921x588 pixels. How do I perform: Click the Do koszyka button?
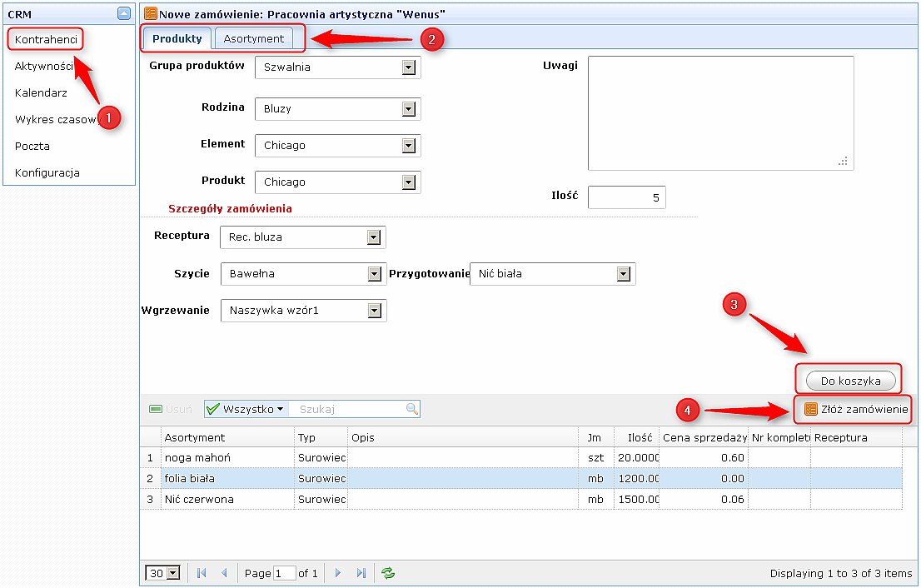(850, 381)
